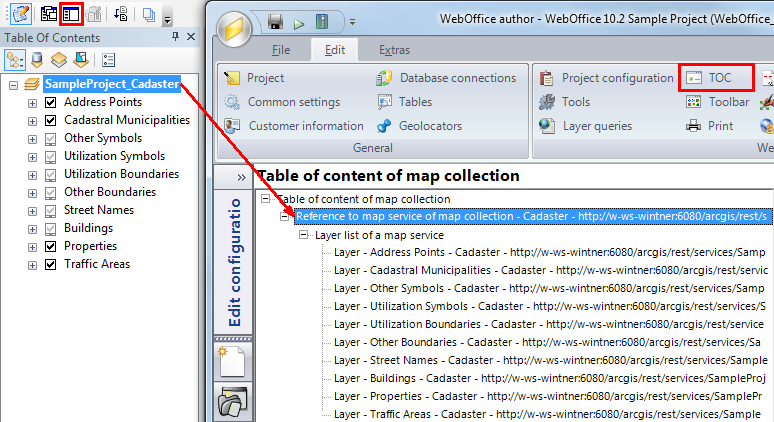
Task: Open Customer information
Action: point(294,126)
